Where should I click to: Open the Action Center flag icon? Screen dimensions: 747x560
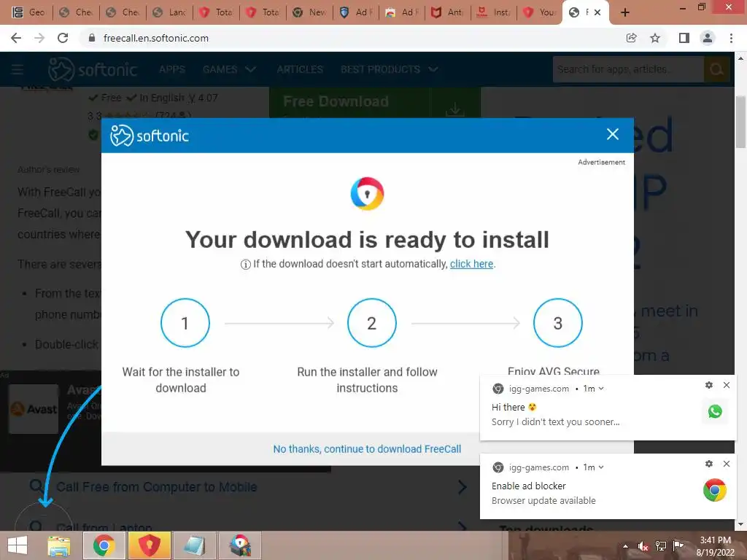[678, 546]
